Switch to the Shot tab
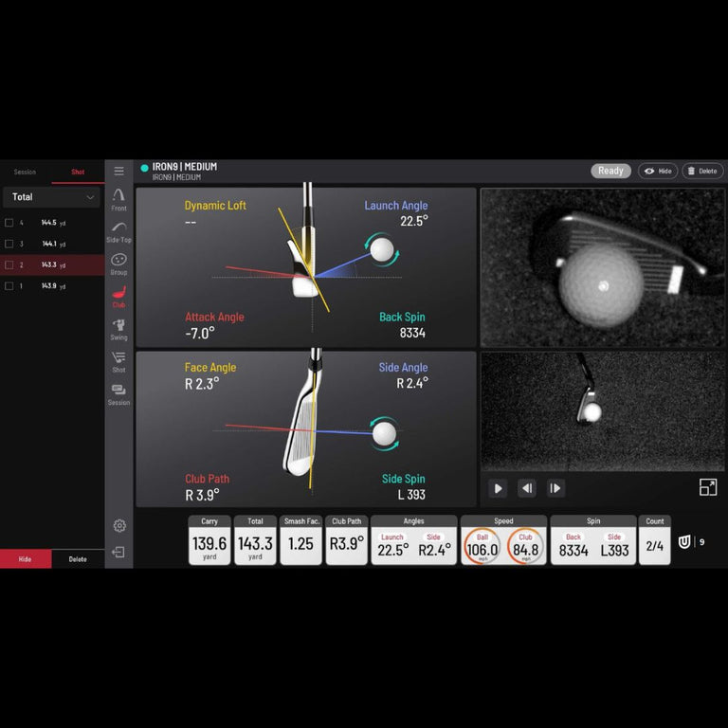Screen dimensions: 728x728 click(x=78, y=172)
